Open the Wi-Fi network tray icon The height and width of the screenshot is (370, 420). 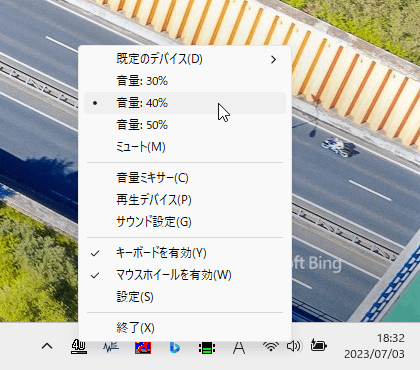271,347
